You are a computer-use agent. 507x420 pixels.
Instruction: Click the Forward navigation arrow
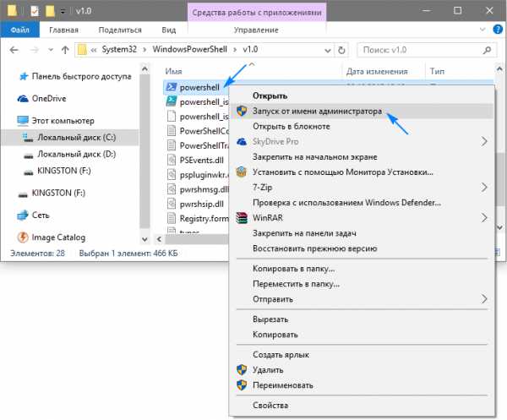pyautogui.click(x=35, y=50)
